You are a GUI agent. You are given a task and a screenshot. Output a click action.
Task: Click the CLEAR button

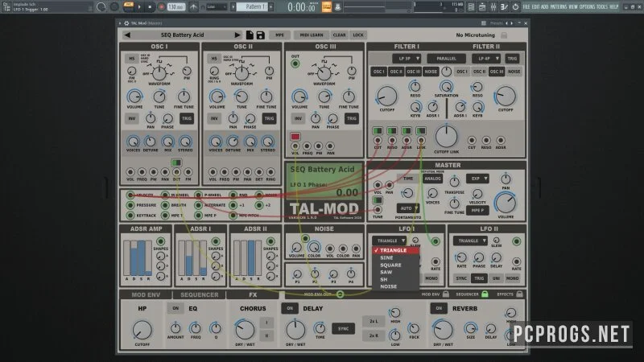(339, 35)
